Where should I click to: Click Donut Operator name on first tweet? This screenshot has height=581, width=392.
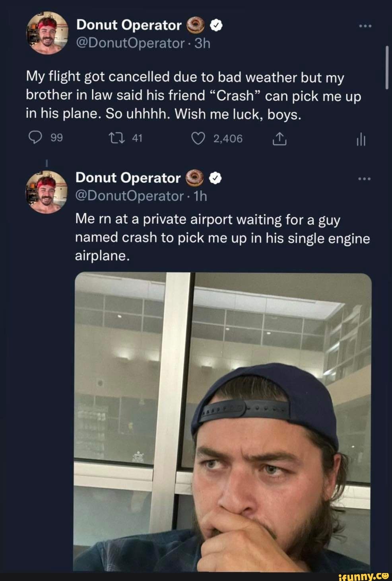click(129, 25)
